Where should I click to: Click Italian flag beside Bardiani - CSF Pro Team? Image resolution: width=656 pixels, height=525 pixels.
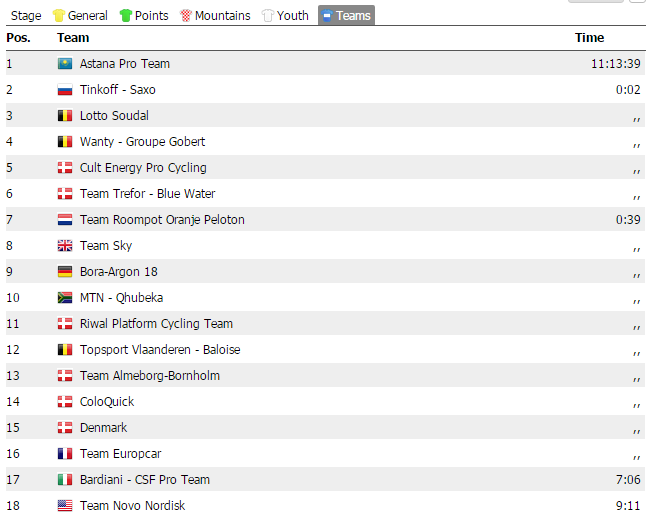[x=65, y=479]
